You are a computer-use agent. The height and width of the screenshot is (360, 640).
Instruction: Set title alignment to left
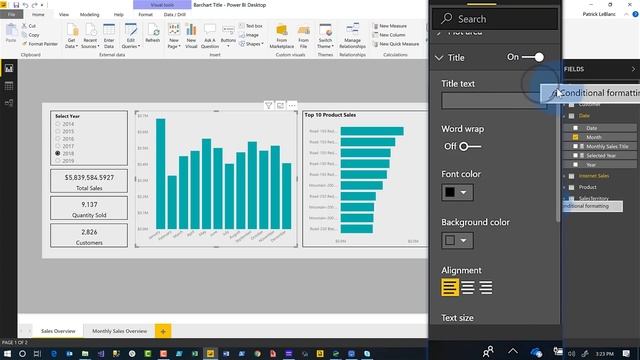(x=450, y=287)
